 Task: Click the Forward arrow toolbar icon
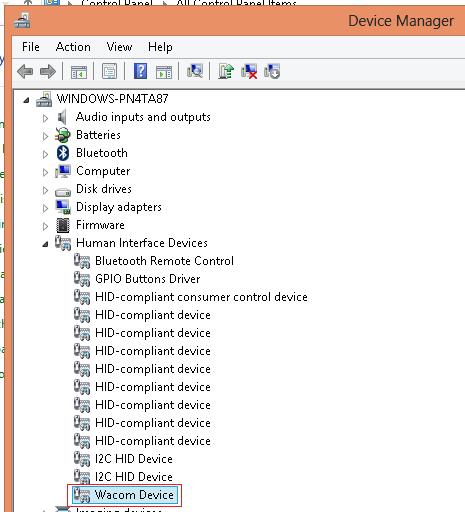point(48,71)
